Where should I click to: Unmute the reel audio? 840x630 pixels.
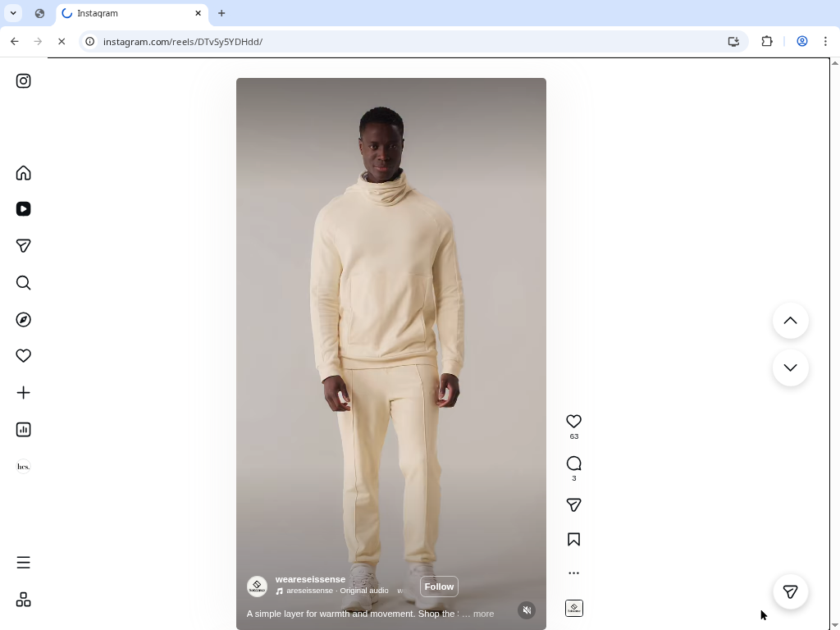click(x=527, y=610)
